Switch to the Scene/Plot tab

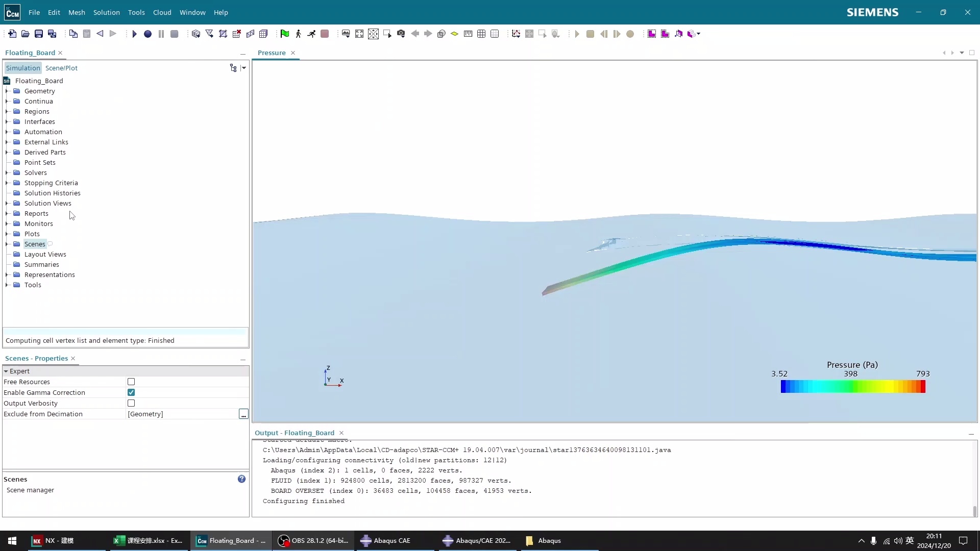tap(61, 68)
